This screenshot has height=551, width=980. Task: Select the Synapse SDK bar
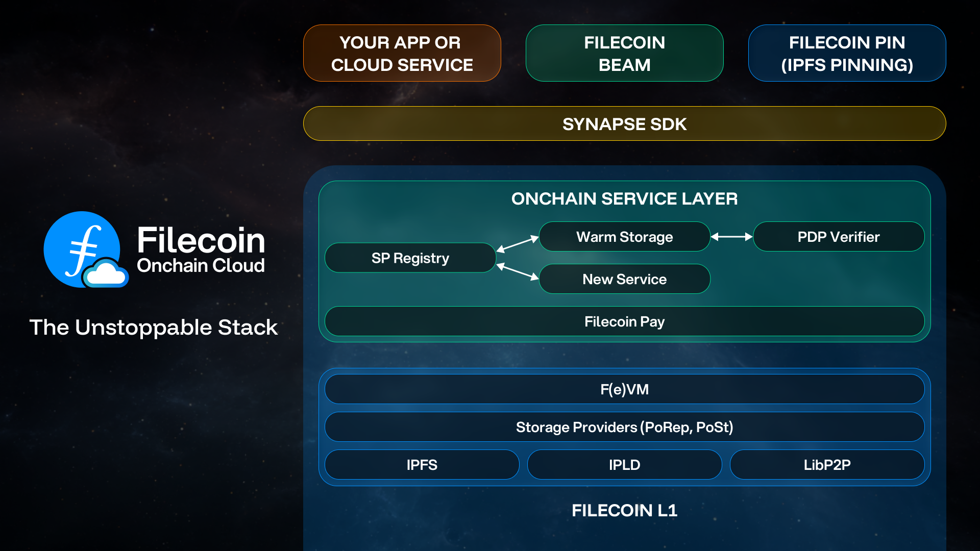tap(624, 124)
